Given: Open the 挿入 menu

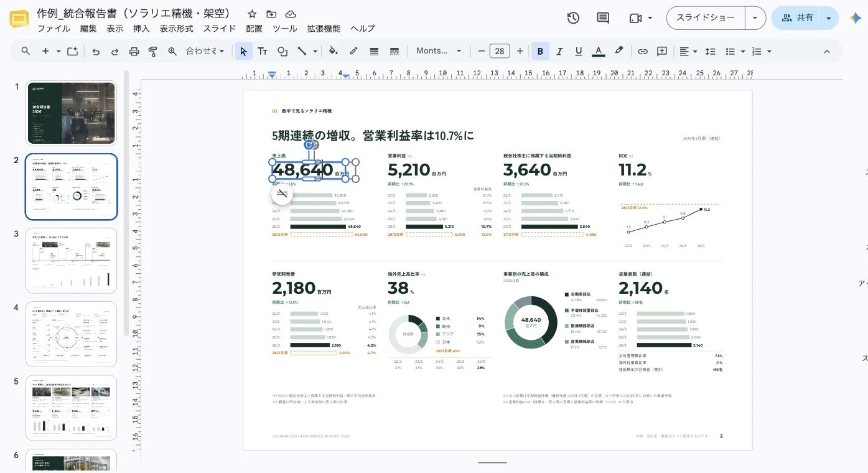Looking at the screenshot, I should 141,28.
